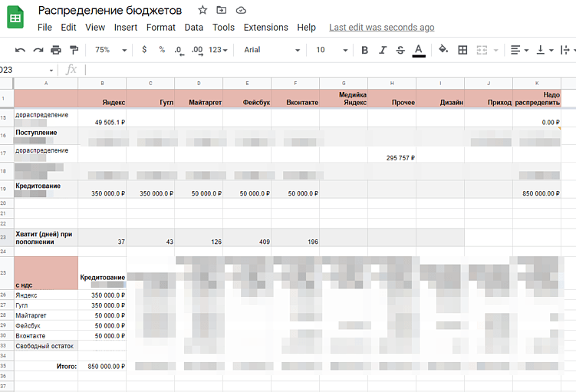576x392 pixels.
Task: Select the Гугл header cell
Action: 150,98
